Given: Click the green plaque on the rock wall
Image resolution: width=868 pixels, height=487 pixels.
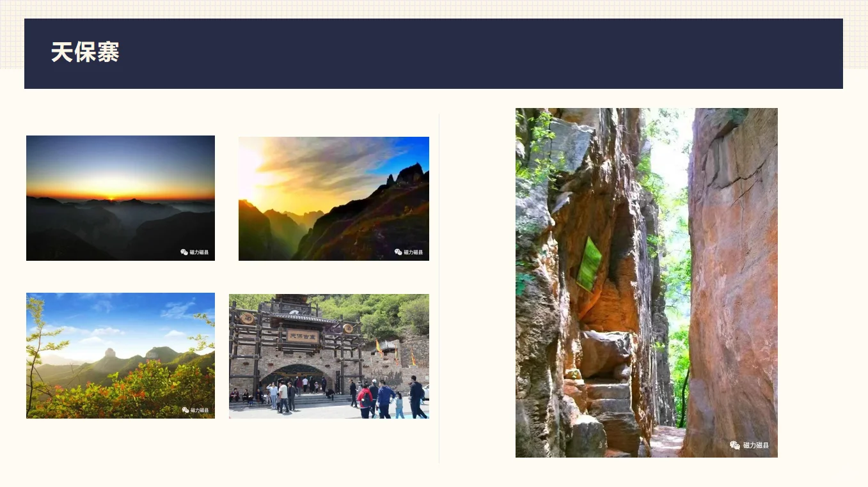Looking at the screenshot, I should click(x=589, y=264).
